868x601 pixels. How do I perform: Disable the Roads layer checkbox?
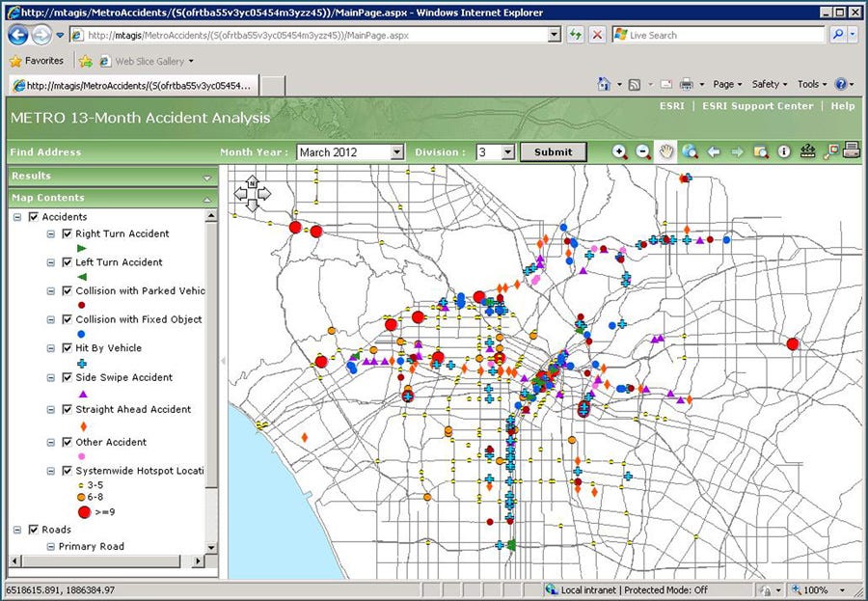click(35, 530)
